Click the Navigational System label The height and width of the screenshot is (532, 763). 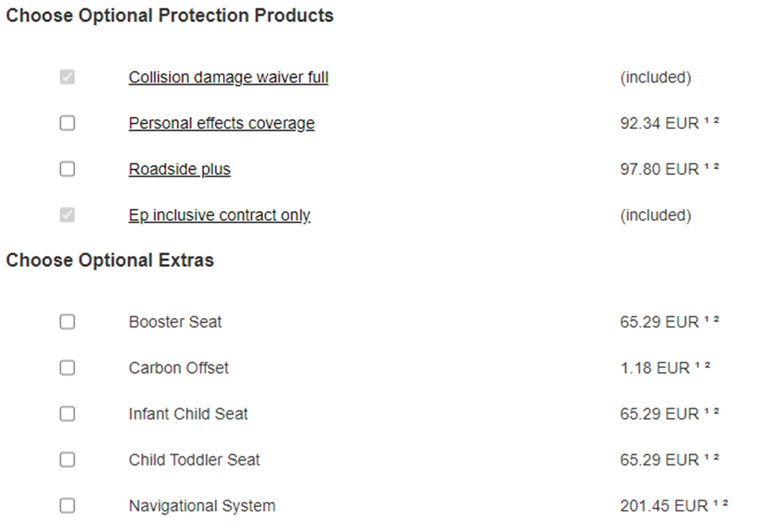pyautogui.click(x=202, y=506)
